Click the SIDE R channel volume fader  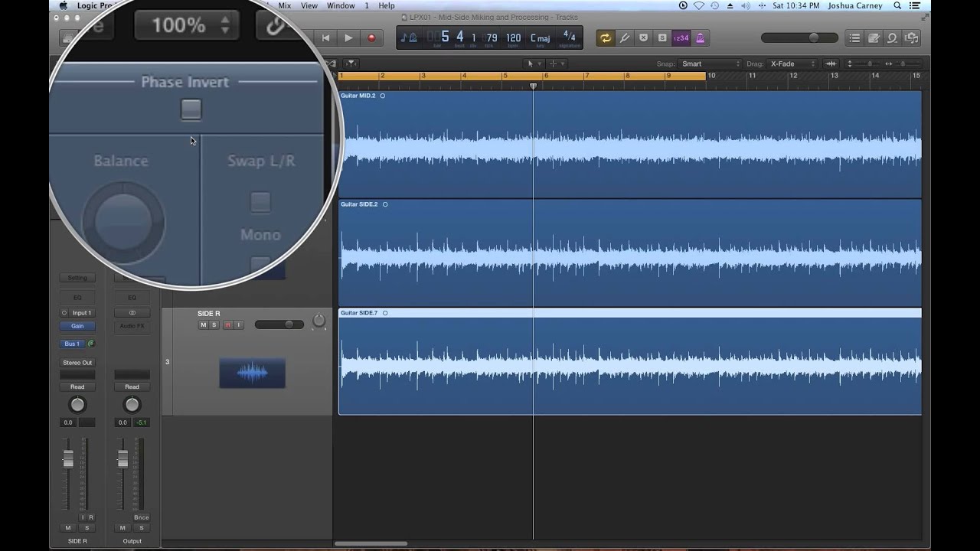(x=68, y=458)
